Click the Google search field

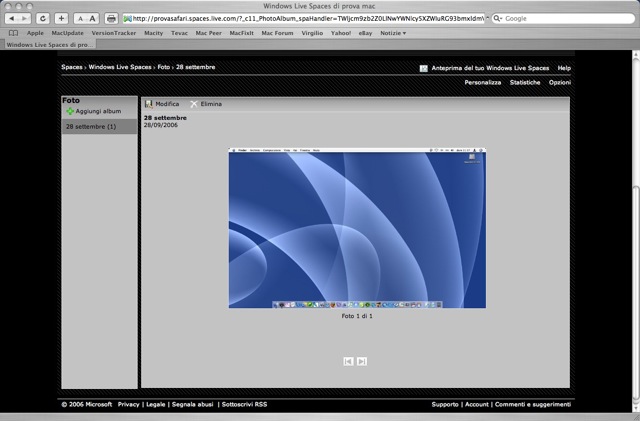click(563, 18)
